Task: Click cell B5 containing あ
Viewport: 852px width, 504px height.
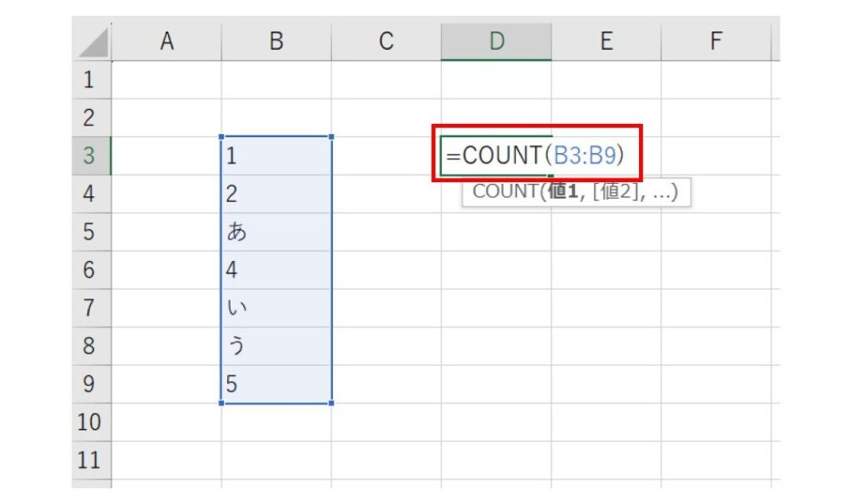Action: coord(276,232)
